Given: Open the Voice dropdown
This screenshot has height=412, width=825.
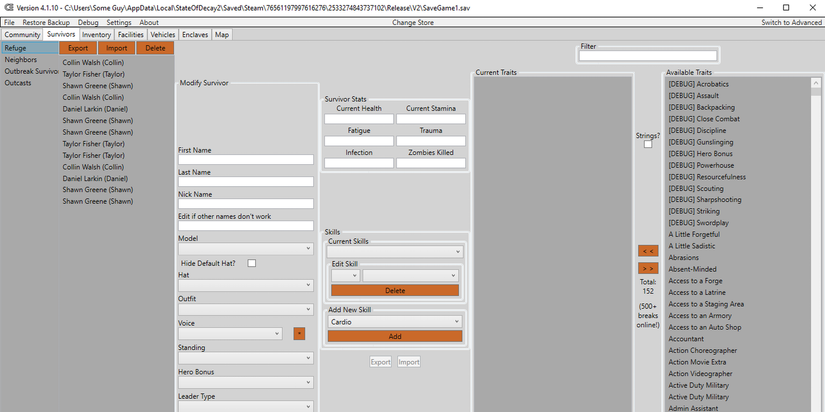Looking at the screenshot, I should click(230, 333).
